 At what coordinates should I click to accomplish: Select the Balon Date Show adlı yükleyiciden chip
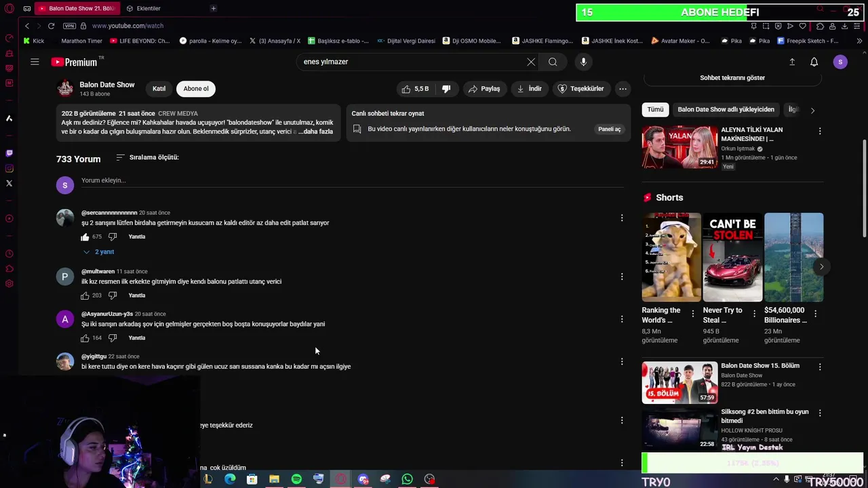coord(726,109)
